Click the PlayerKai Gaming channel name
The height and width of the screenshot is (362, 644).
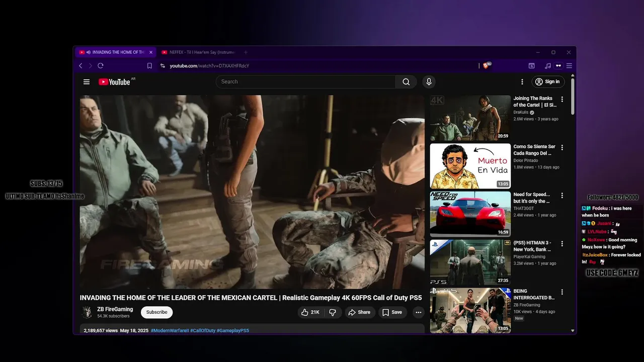(x=529, y=256)
